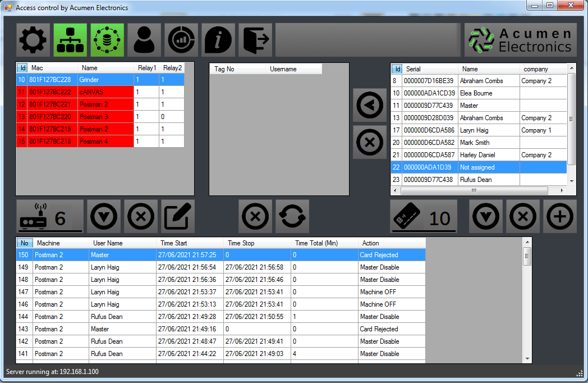The image size is (588, 383).
Task: Click the edit machine pencil icon
Action: click(x=178, y=216)
